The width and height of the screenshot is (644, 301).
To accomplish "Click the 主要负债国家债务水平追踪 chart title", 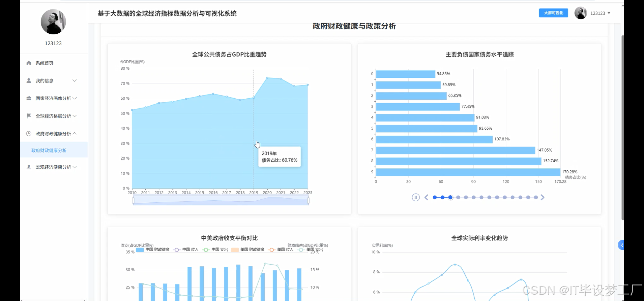I will tap(479, 54).
